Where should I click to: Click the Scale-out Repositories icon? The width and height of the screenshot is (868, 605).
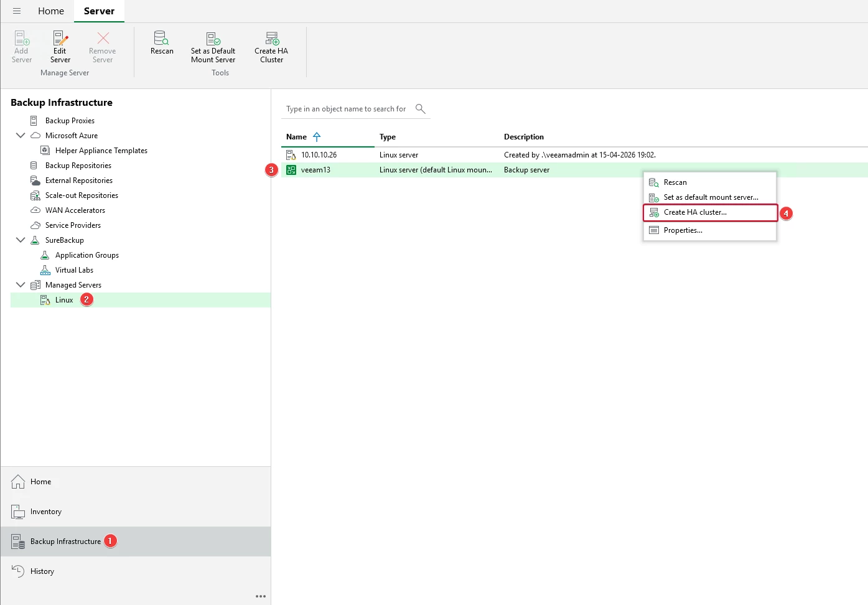[x=35, y=195]
